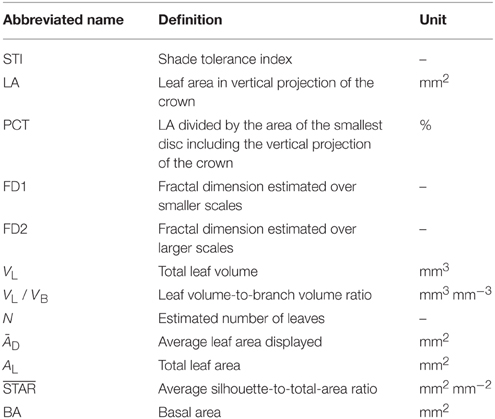Select the FD1 abbreviation

[x=15, y=187]
